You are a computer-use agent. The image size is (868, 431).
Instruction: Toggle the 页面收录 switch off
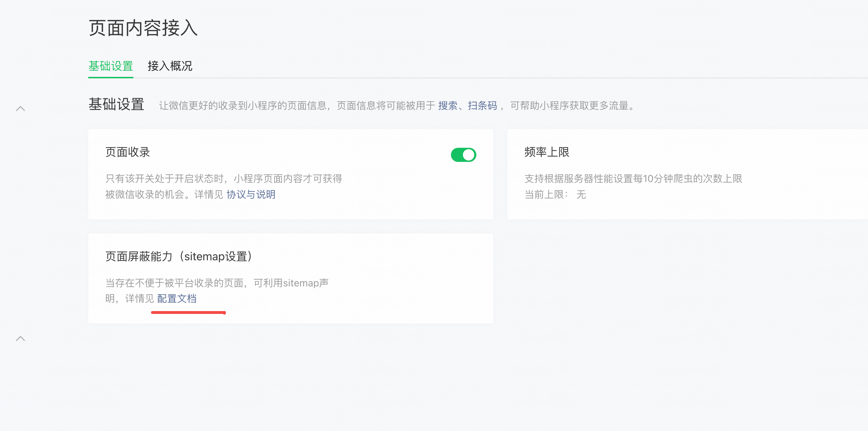(463, 155)
